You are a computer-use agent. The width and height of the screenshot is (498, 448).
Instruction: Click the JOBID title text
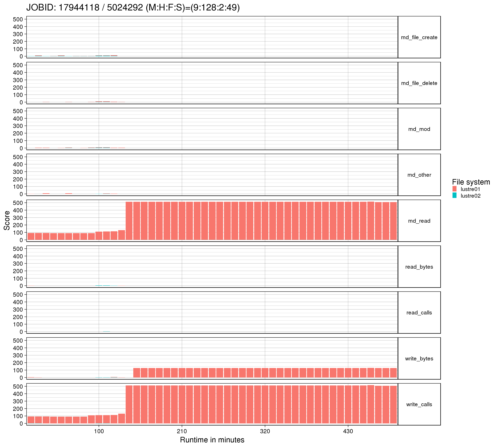133,7
